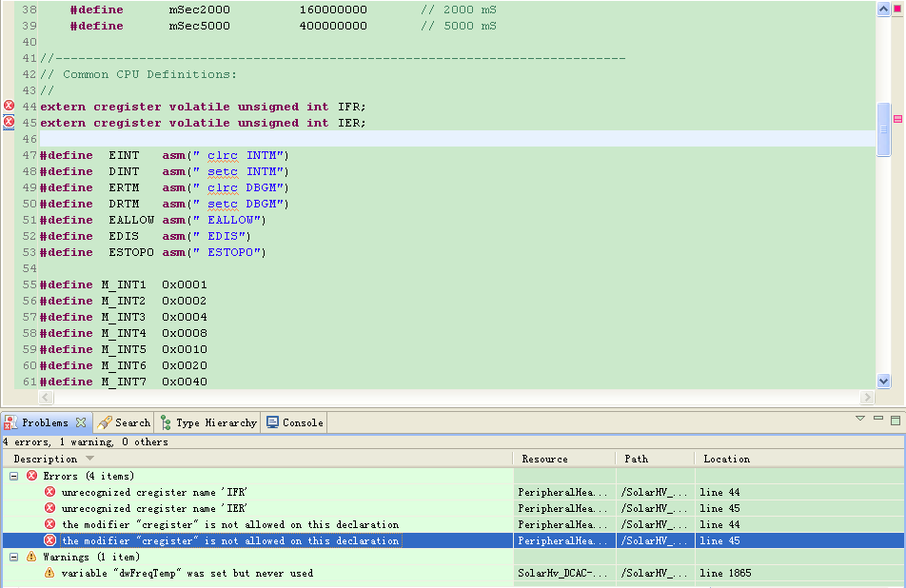The width and height of the screenshot is (906, 588).
Task: Click the vertical scrollbar thumb in editor
Action: coord(883,129)
